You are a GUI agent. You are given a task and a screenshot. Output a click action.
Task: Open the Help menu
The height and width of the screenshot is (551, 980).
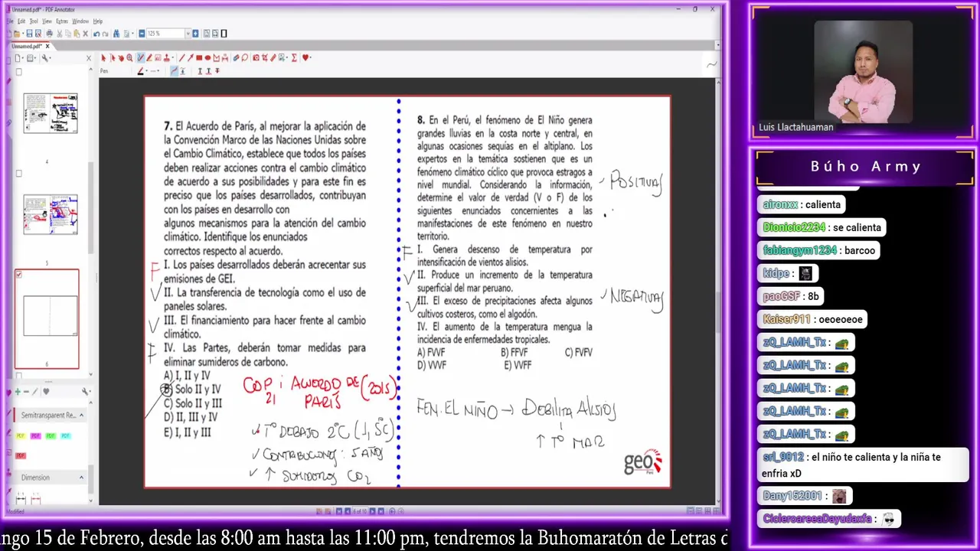point(98,21)
